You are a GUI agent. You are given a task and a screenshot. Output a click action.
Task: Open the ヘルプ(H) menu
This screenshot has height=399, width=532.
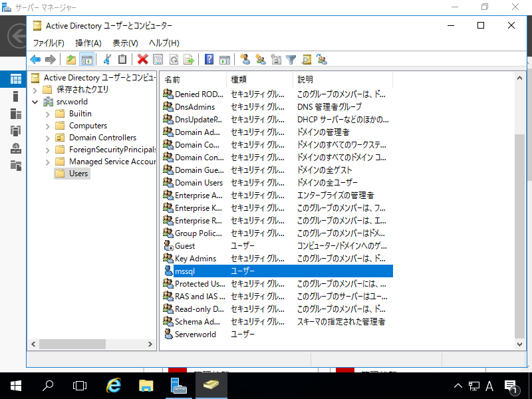pyautogui.click(x=164, y=43)
